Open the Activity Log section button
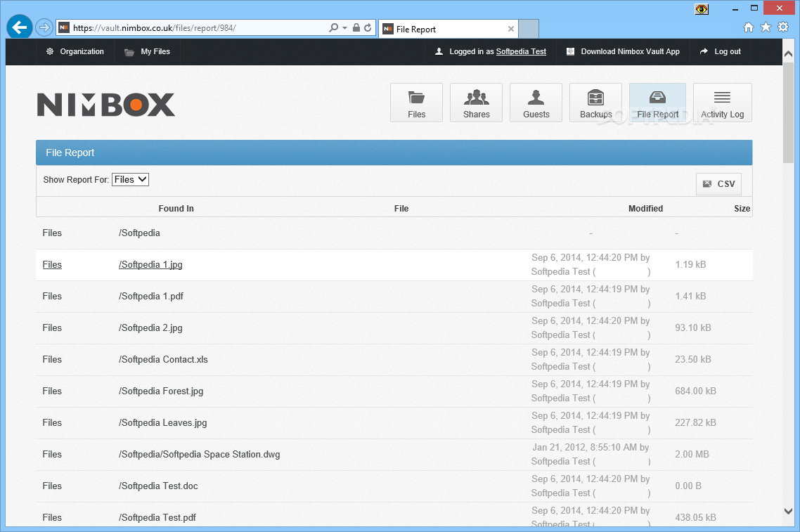This screenshot has width=800, height=532. (723, 103)
